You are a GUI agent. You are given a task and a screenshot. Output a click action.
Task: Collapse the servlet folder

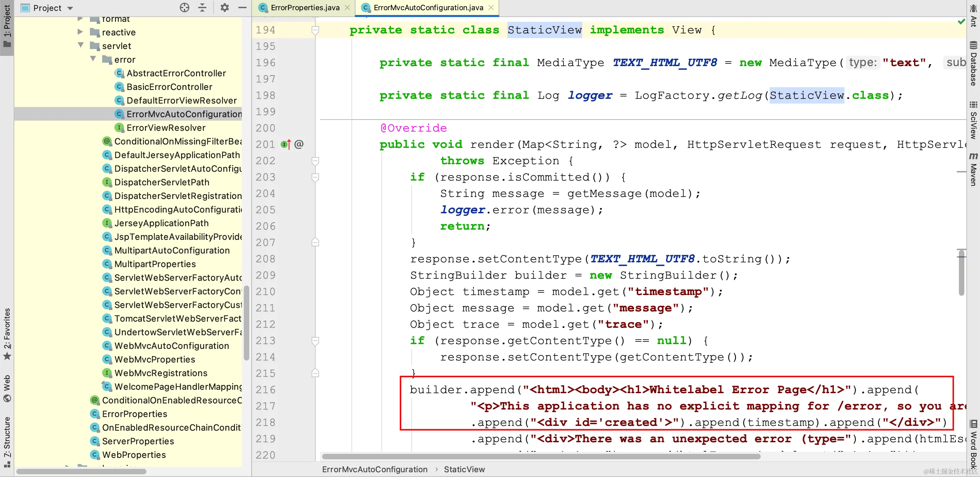(81, 45)
